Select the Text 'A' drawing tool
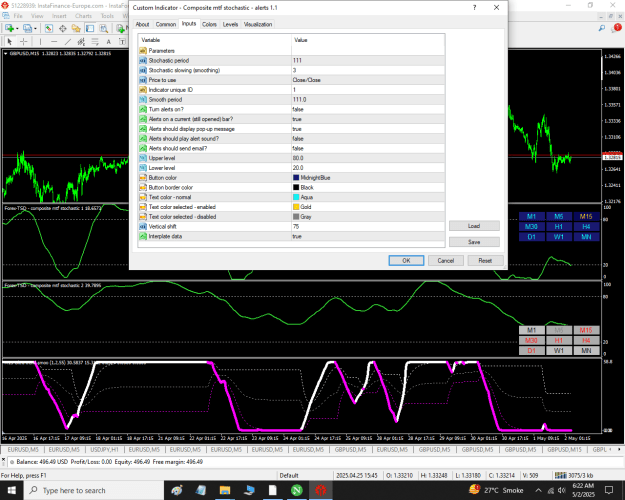The height and width of the screenshot is (500, 625). (x=108, y=41)
